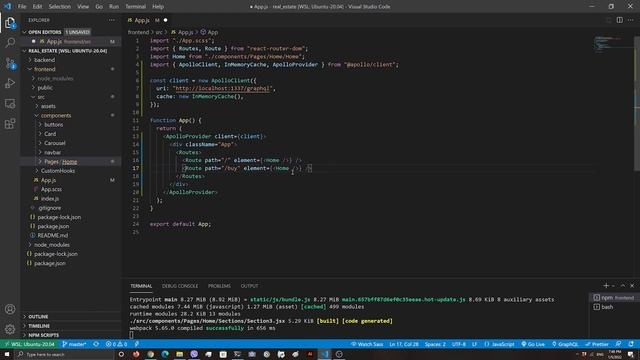Open the Run and Debug view
The image size is (640, 360).
pos(10,83)
